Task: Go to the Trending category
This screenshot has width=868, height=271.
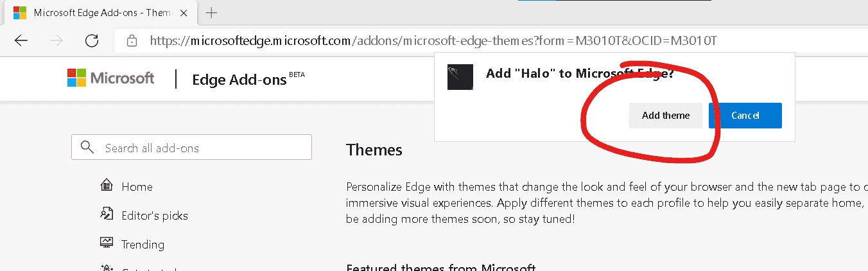Action: pyautogui.click(x=143, y=245)
